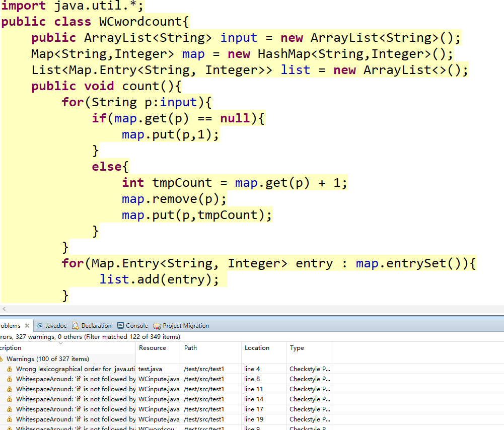Click Checkstyle type cell in line 11 row
The height and width of the screenshot is (430, 504).
310,389
